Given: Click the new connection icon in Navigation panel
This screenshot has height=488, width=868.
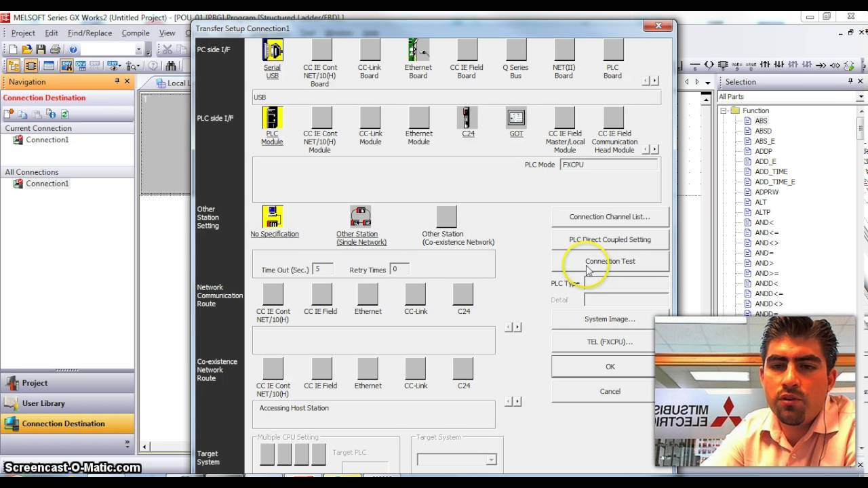Looking at the screenshot, I should (9, 115).
